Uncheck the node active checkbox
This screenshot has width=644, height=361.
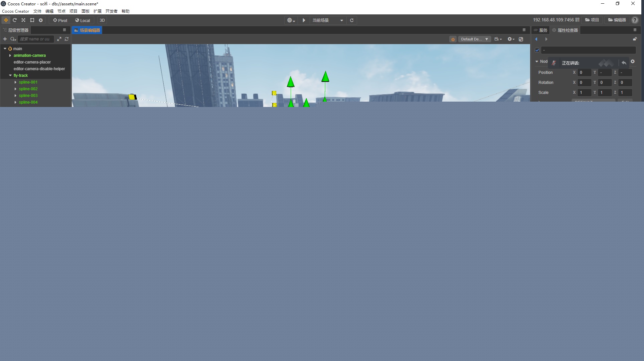[537, 50]
